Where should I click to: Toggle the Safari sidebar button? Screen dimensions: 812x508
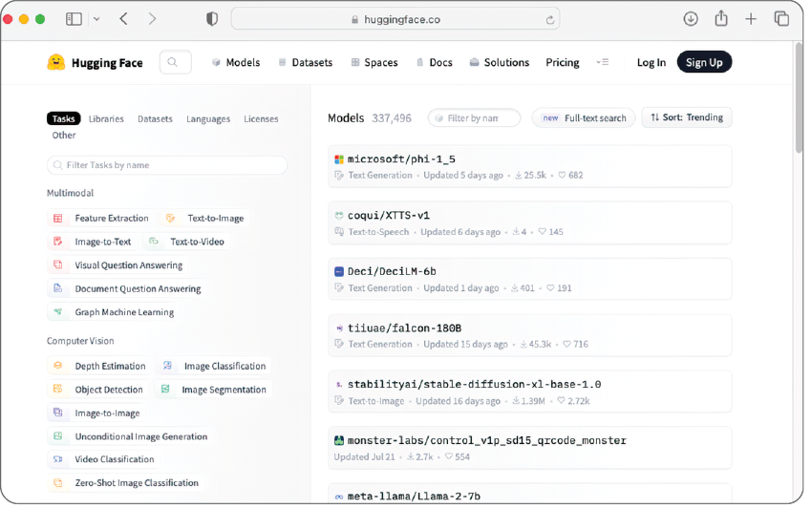click(x=75, y=19)
